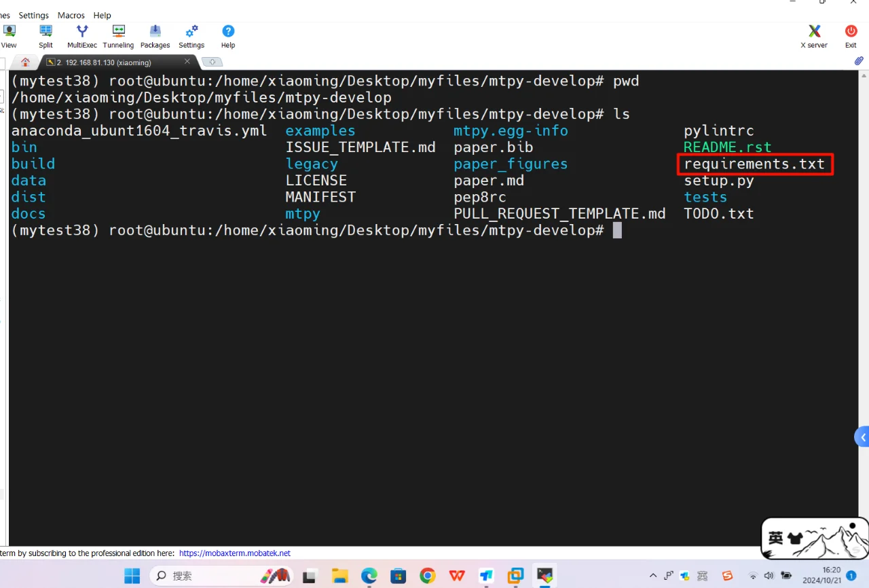Open a new tab with plus button
The width and height of the screenshot is (869, 588).
pos(212,62)
